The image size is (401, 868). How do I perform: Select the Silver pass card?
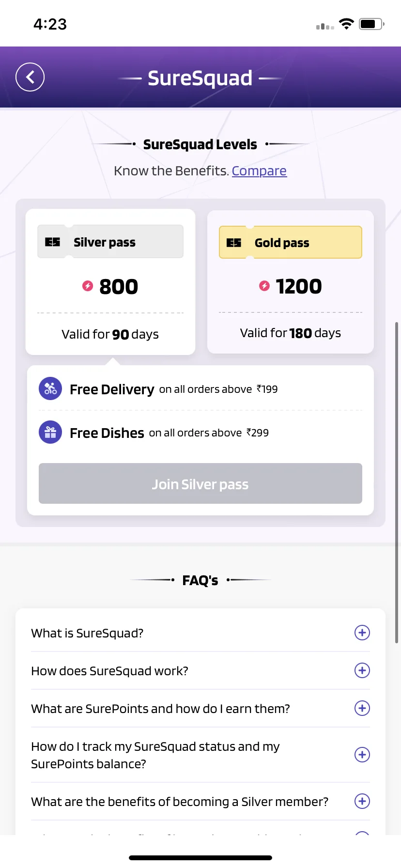click(110, 282)
